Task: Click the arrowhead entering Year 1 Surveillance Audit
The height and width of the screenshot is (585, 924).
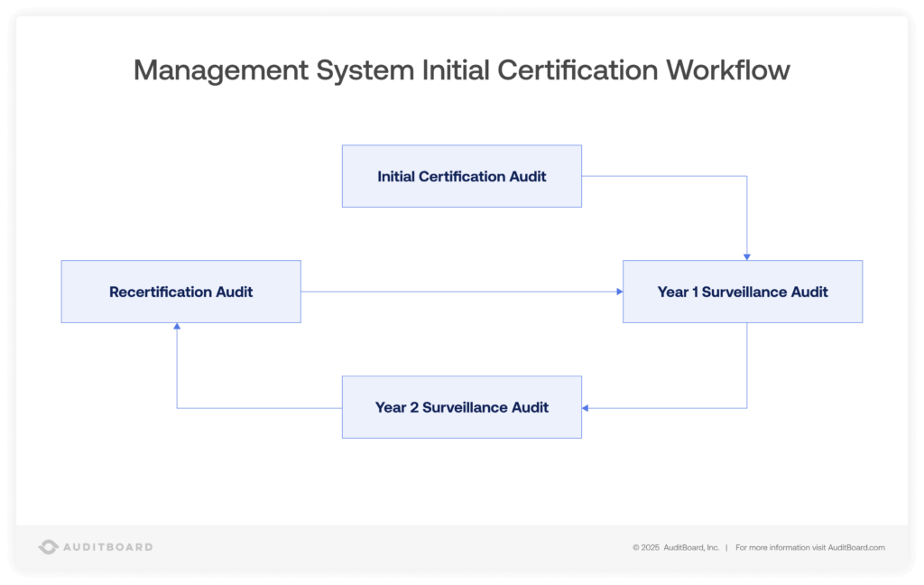Action: (746, 258)
